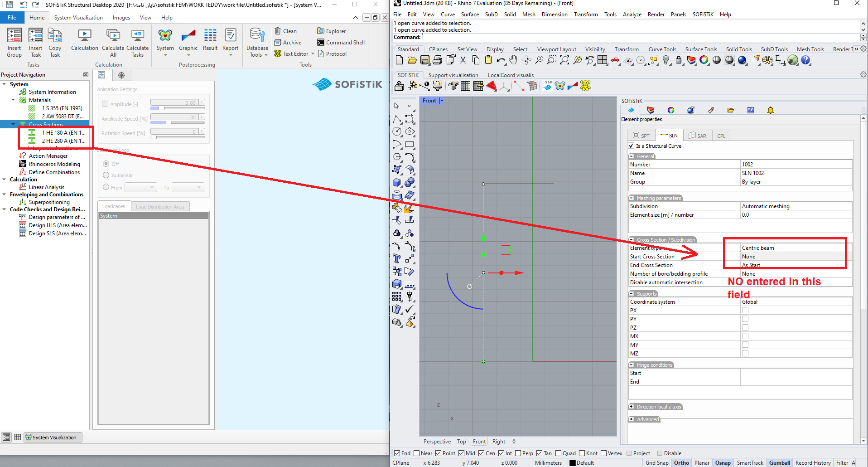Click the Circle tool in Rhino sidebar

tap(397, 131)
